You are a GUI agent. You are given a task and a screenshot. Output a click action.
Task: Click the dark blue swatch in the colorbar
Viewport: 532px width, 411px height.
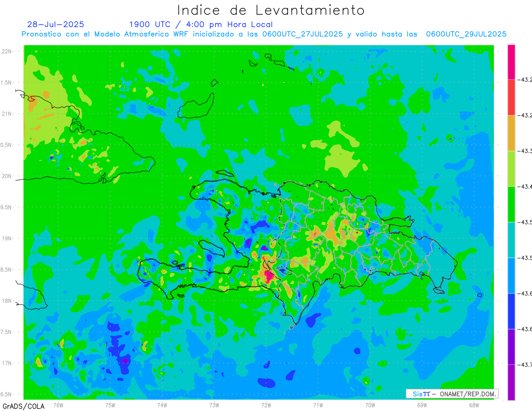coord(511,311)
